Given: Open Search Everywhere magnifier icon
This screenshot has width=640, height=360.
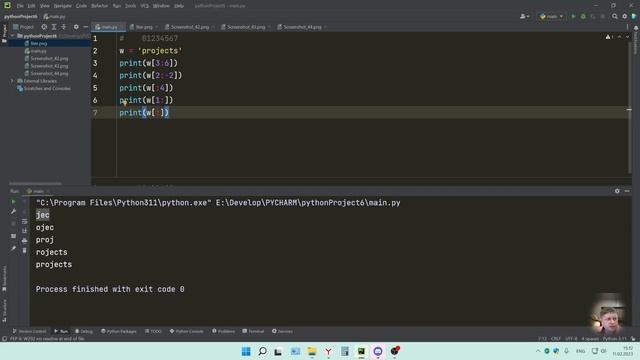Looking at the screenshot, I should (x=615, y=16).
